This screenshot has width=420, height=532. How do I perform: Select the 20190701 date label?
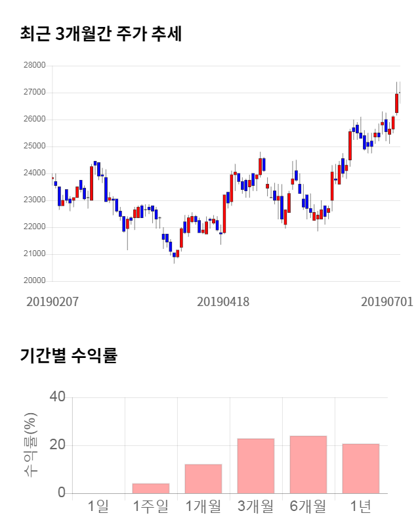(x=387, y=301)
